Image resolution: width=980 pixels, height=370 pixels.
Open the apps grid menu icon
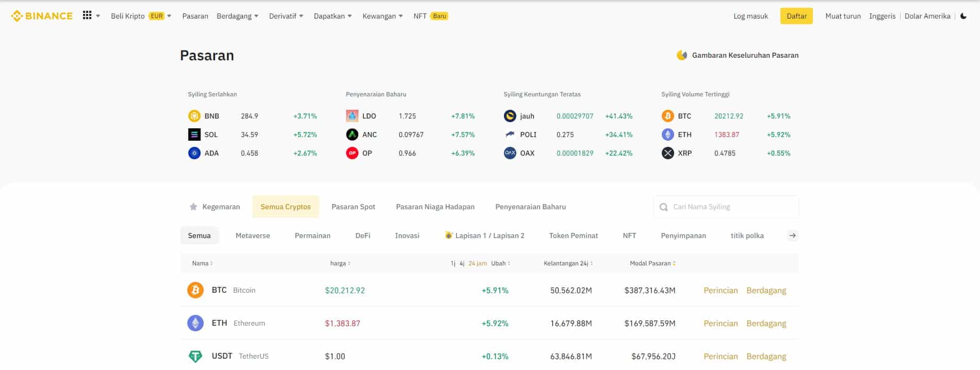87,15
